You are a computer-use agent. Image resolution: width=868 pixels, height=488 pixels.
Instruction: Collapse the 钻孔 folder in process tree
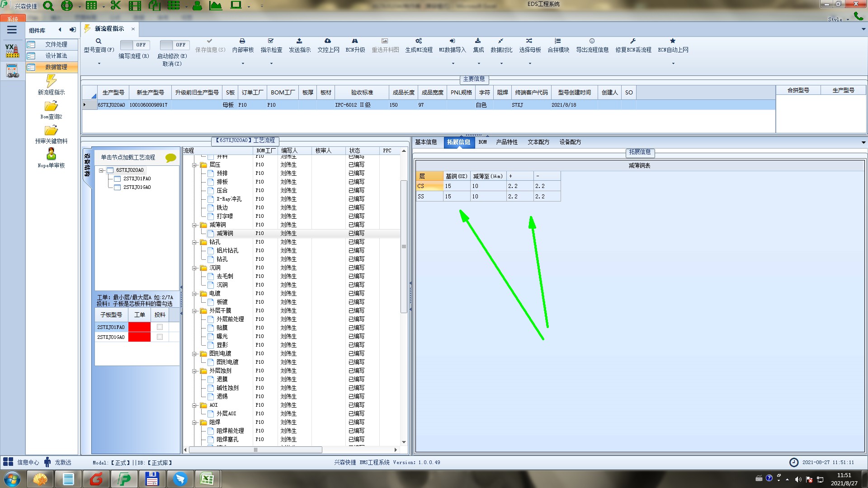(194, 242)
